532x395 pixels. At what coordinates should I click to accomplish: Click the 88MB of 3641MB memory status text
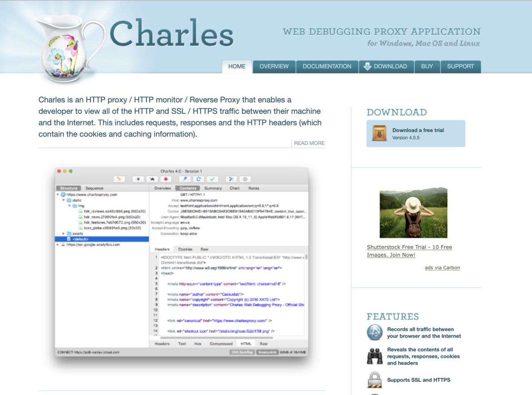click(x=293, y=352)
